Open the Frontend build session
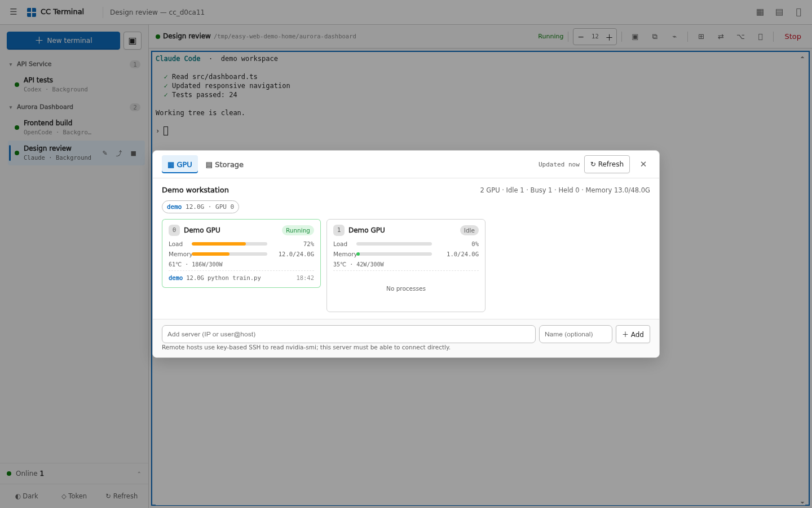This screenshot has height=508, width=812. (x=76, y=127)
